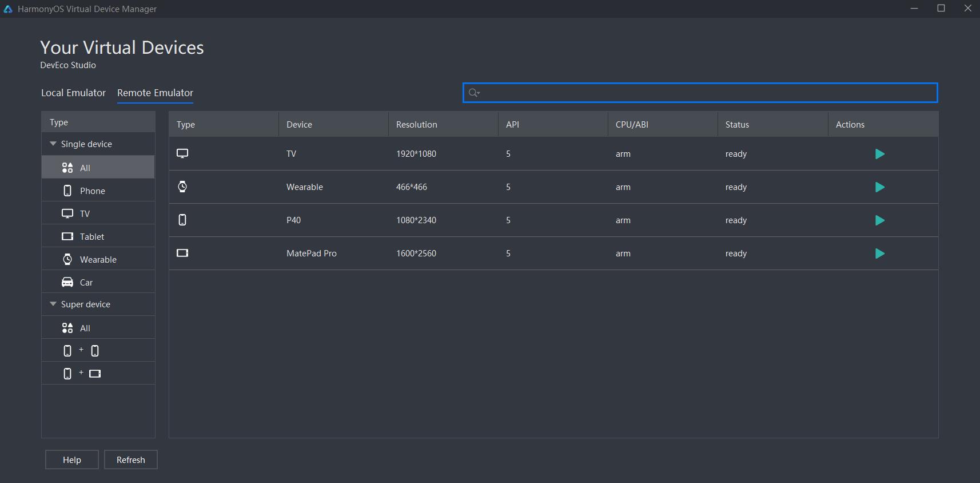The height and width of the screenshot is (483, 980).
Task: Maximize the Virtual Device Manager window
Action: tap(941, 9)
